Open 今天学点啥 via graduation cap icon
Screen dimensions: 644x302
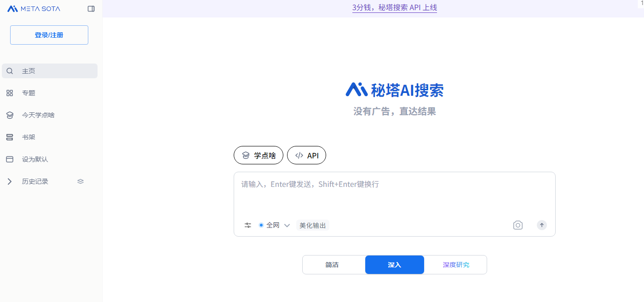pos(10,115)
